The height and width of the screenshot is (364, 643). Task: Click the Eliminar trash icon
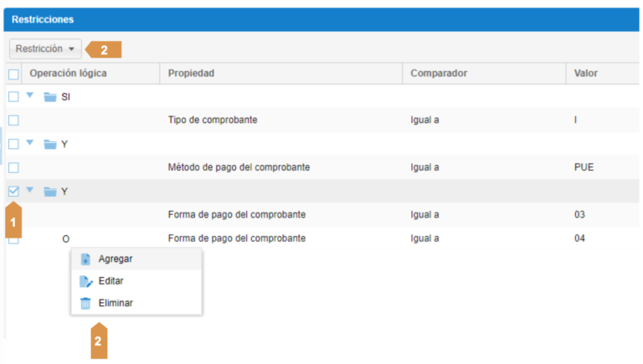(85, 304)
